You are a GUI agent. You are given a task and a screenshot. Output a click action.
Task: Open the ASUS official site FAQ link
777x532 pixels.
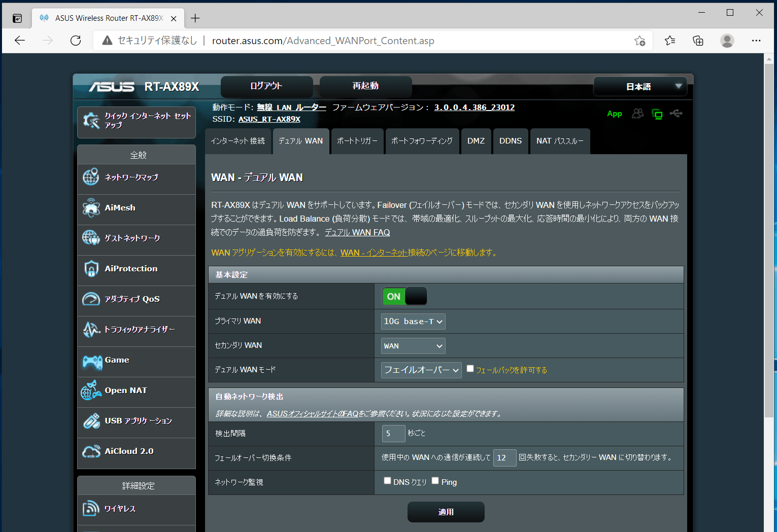(x=313, y=414)
